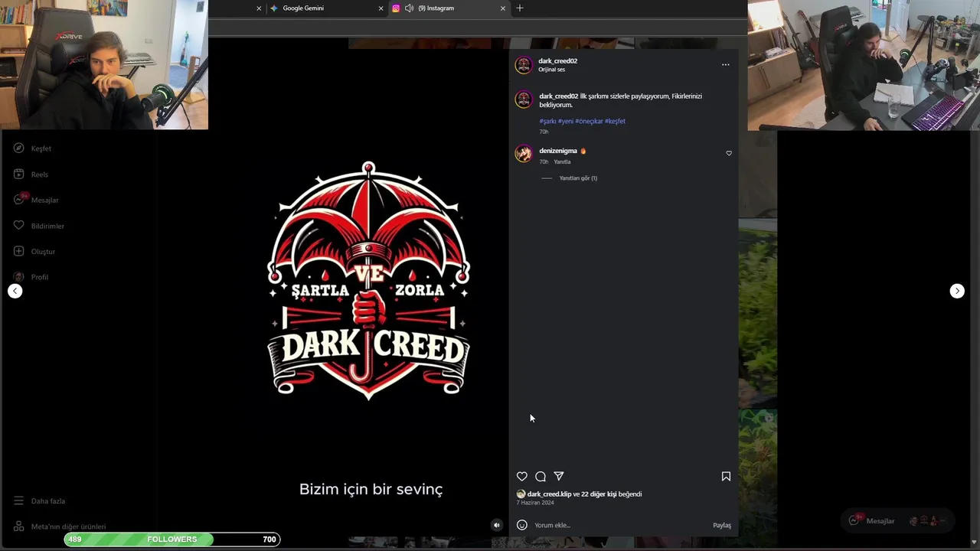The width and height of the screenshot is (980, 551).
Task: Toggle the reel's sound mute button
Action: [x=496, y=525]
